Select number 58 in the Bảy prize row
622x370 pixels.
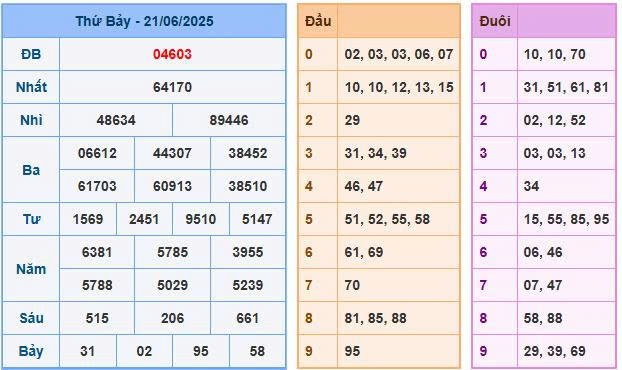pyautogui.click(x=257, y=351)
